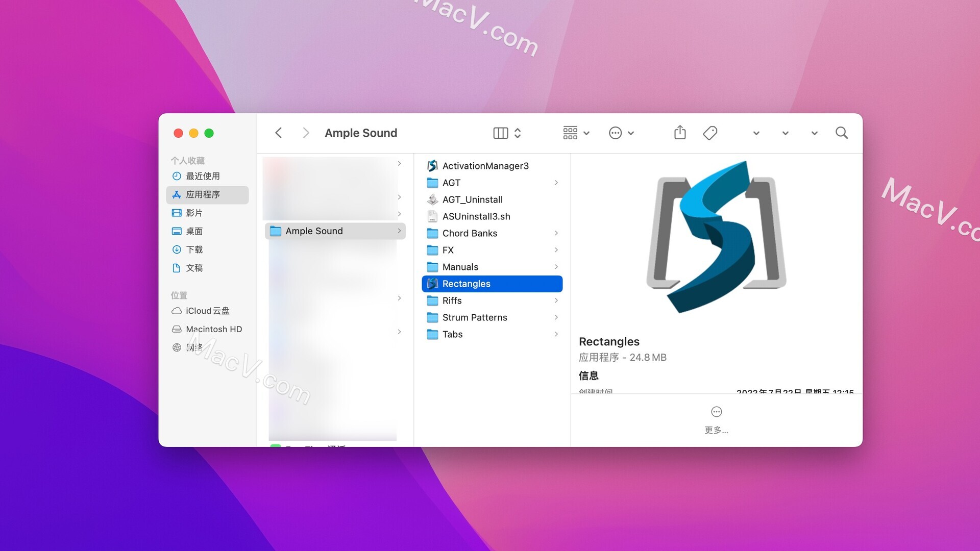980x551 pixels.
Task: Click the ASUninstall3.sh script icon
Action: tap(432, 216)
